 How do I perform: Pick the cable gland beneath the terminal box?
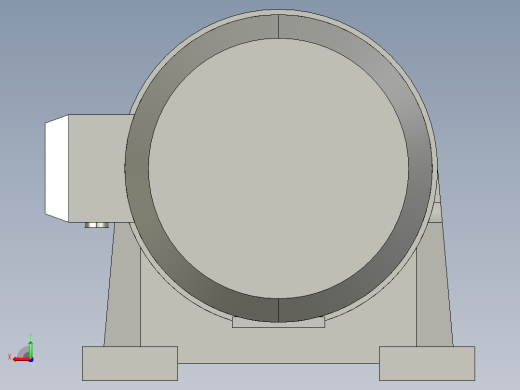click(97, 225)
